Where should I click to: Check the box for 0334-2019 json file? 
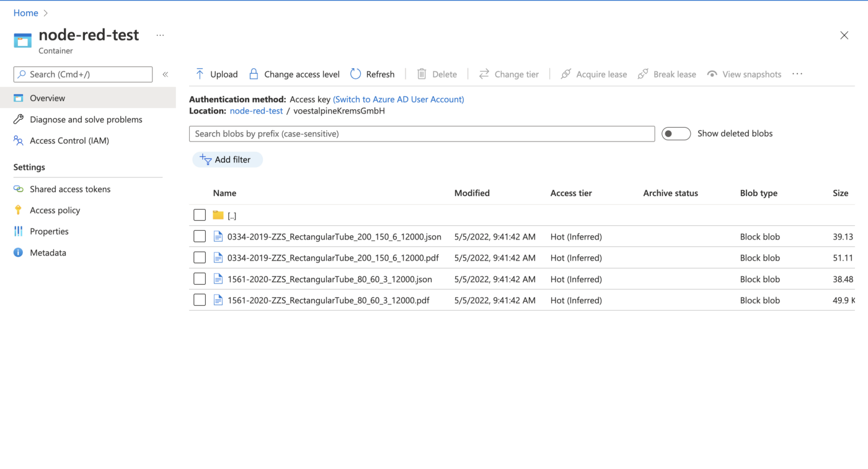[x=200, y=236]
